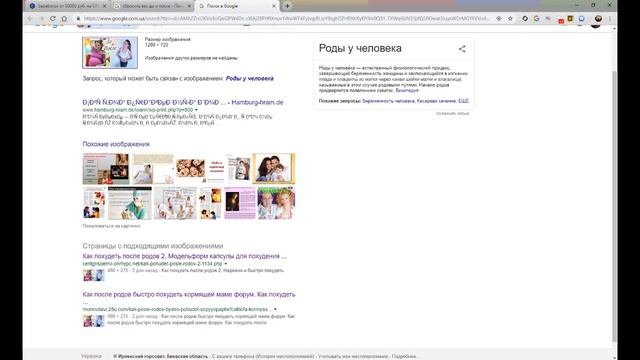The height and width of the screenshot is (360, 640).
Task: Open last similar image in bottom row
Action: pyautogui.click(x=276, y=203)
